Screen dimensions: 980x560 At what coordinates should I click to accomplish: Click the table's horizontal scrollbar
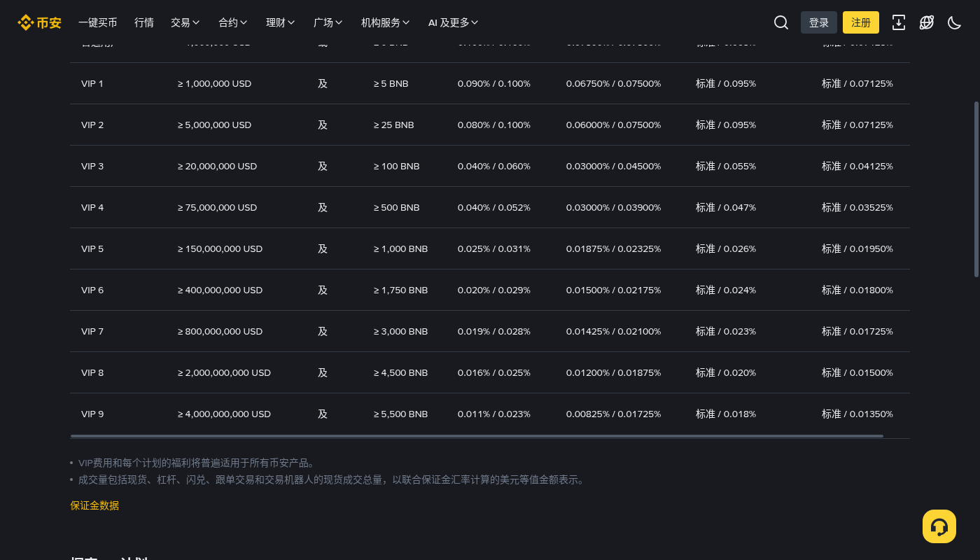(477, 436)
